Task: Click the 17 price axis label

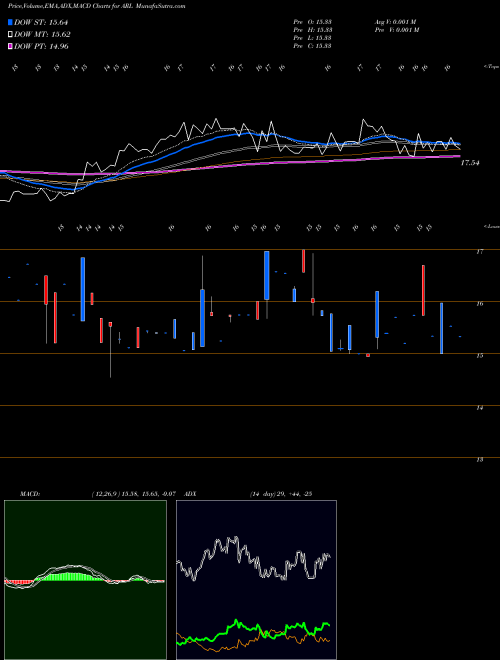Action: pyautogui.click(x=479, y=252)
